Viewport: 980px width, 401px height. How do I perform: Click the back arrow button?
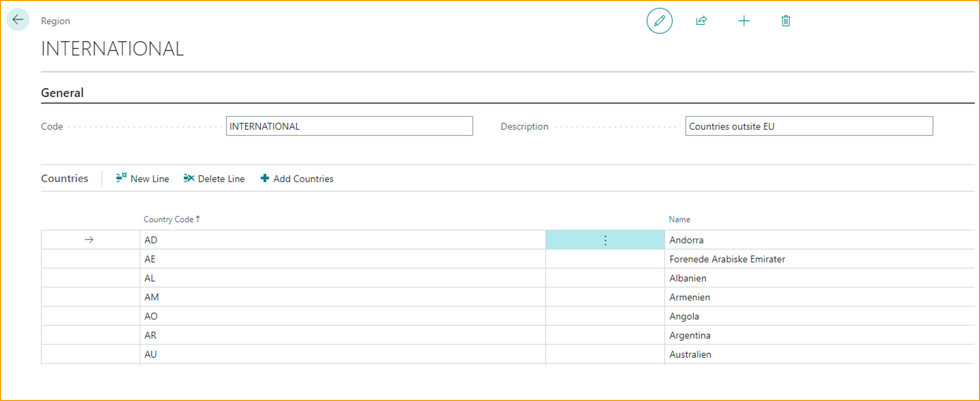[x=18, y=20]
